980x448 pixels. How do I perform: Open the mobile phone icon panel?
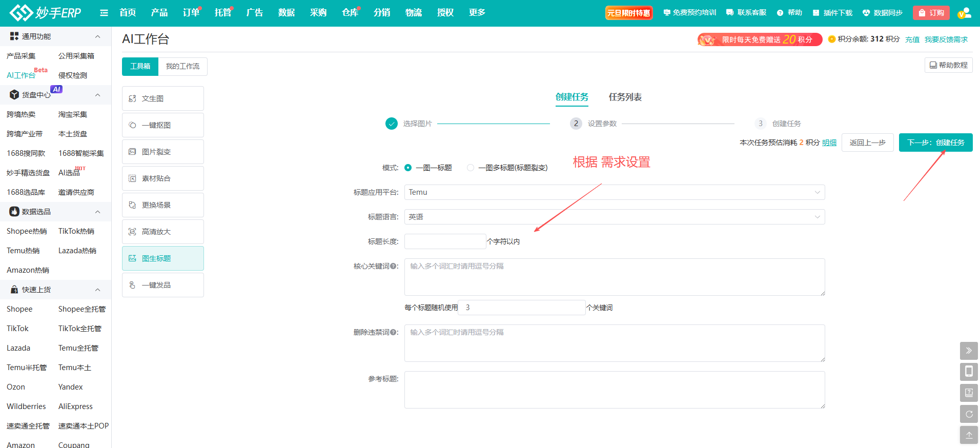[x=969, y=372]
